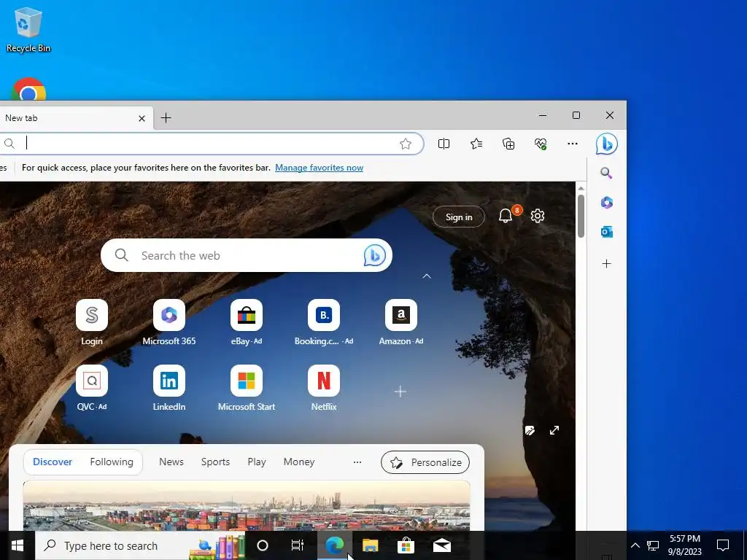Click edit background icon on page
The height and width of the screenshot is (560, 747).
530,430
